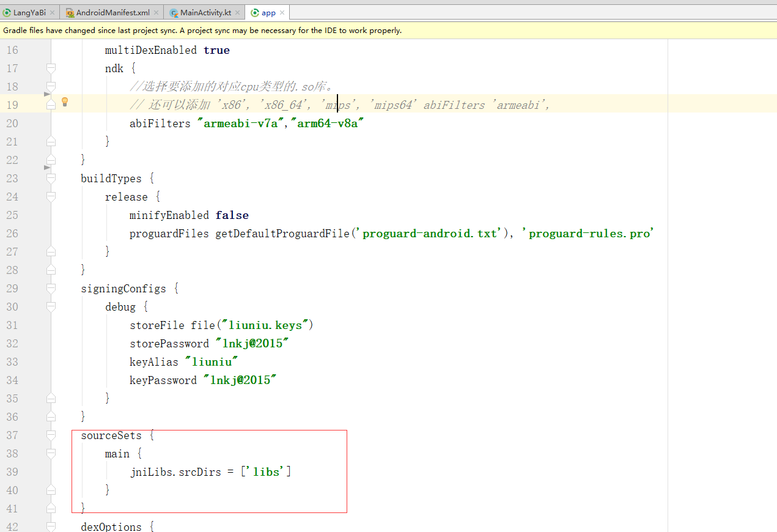The width and height of the screenshot is (777, 532).
Task: Click the sourceSets keyword
Action: point(111,435)
